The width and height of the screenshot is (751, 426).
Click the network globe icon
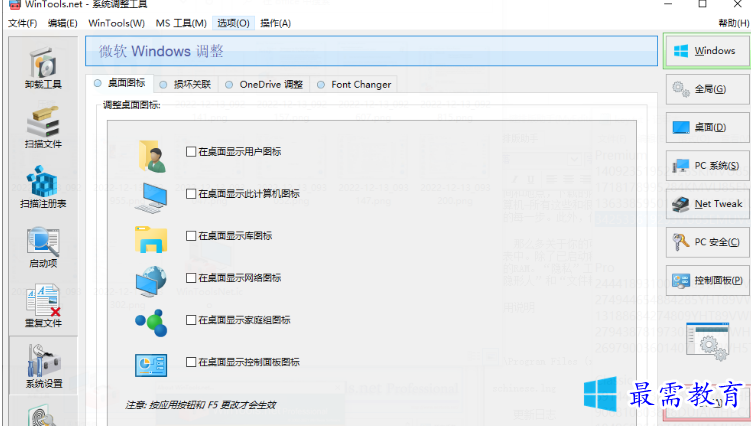tap(151, 281)
